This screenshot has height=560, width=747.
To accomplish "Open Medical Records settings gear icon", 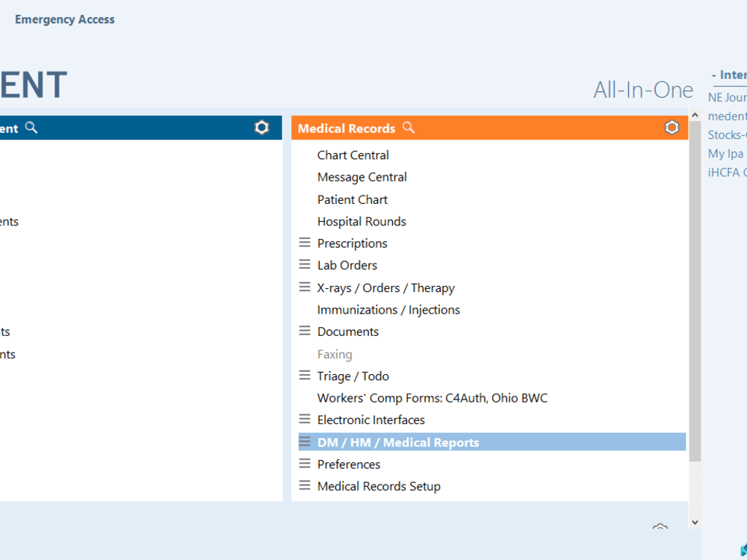I will tap(672, 128).
